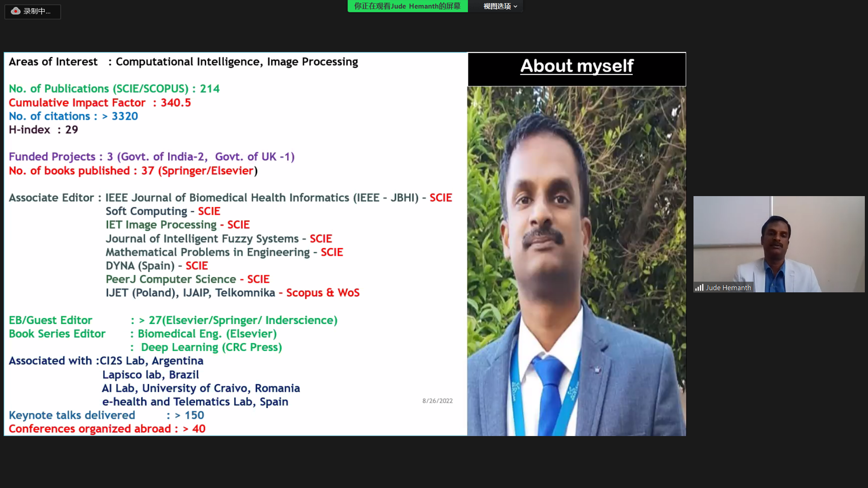Click the IEEE Journal of Biomedical Health Informatics entry
The height and width of the screenshot is (488, 868).
tap(278, 198)
